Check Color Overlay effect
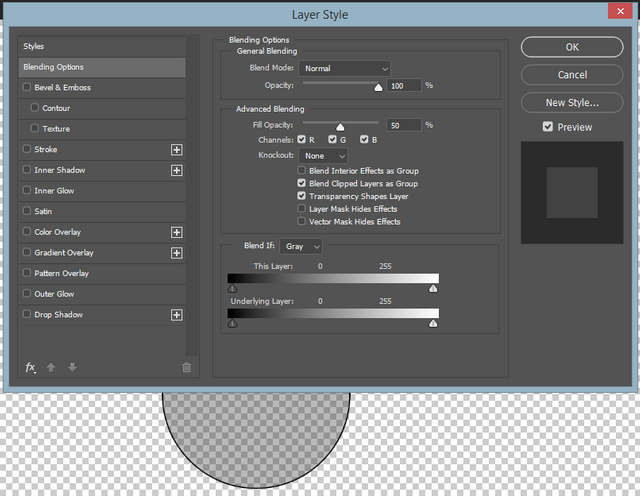 [x=27, y=231]
